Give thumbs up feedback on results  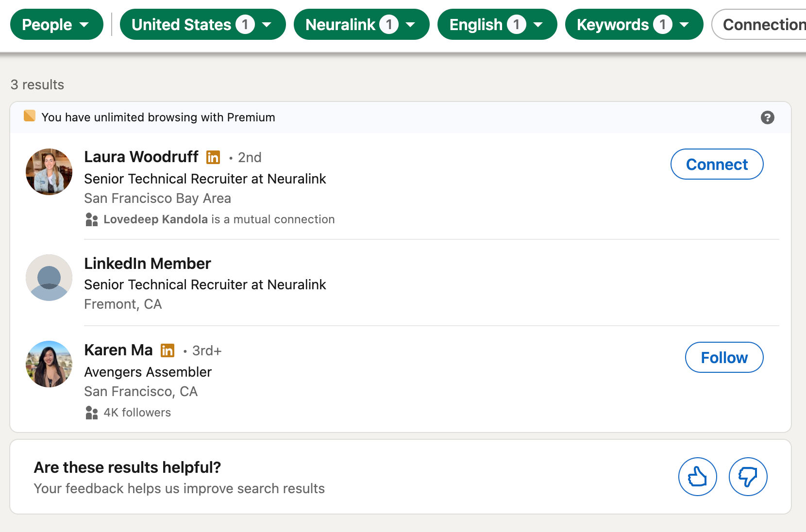click(x=697, y=477)
